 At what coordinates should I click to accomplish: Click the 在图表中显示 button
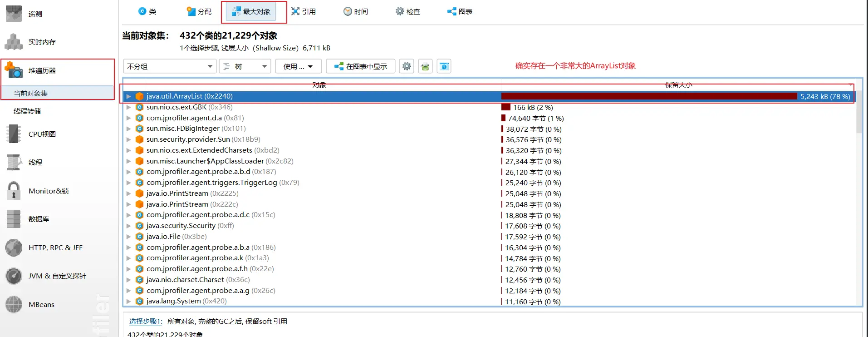361,66
